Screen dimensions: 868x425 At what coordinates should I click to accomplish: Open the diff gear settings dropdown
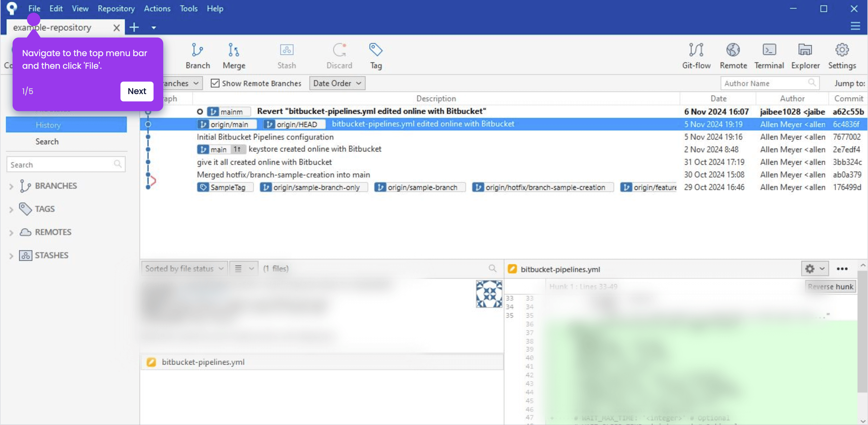pos(814,269)
